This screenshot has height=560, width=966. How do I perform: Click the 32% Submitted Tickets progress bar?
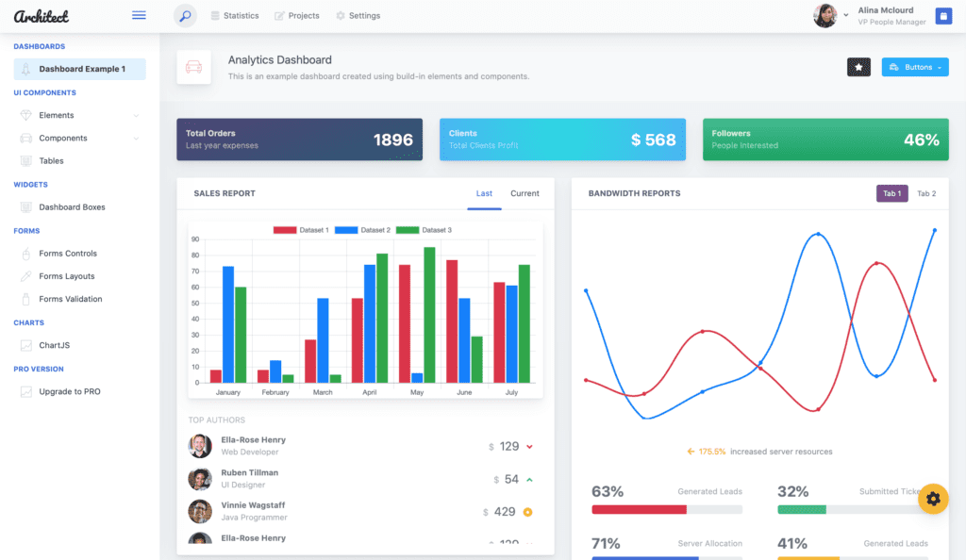[x=853, y=509]
